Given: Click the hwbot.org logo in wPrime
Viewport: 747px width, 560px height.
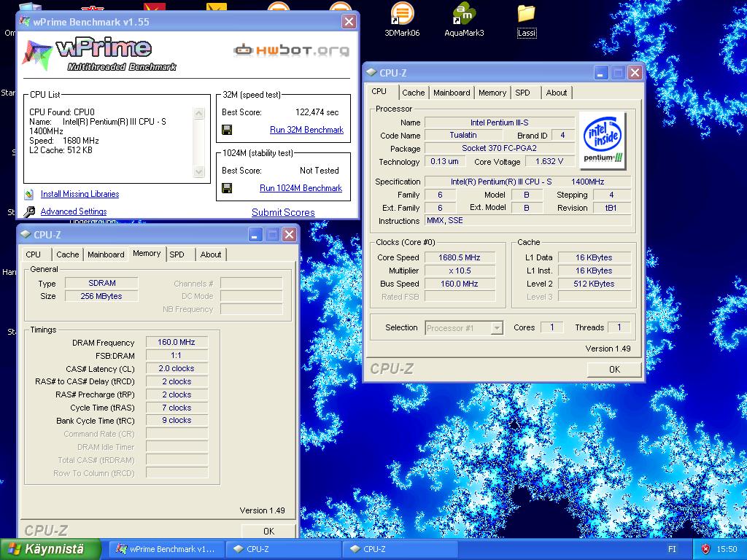Looking at the screenshot, I should [x=291, y=50].
